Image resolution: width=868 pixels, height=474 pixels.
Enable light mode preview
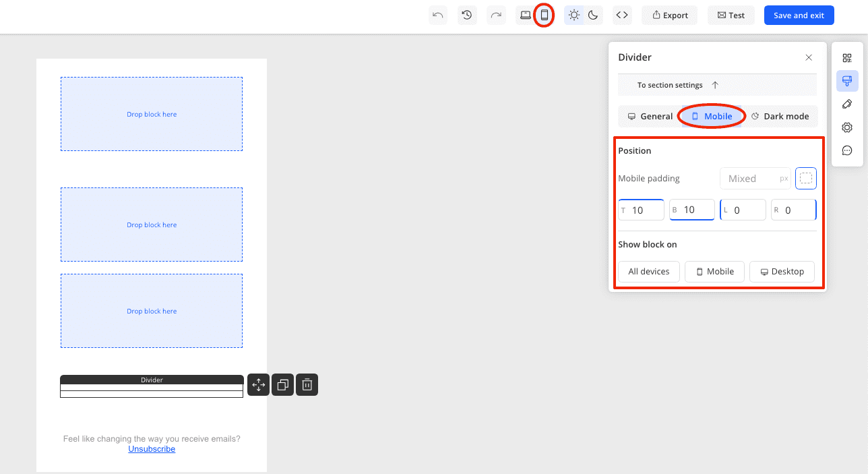tap(574, 15)
